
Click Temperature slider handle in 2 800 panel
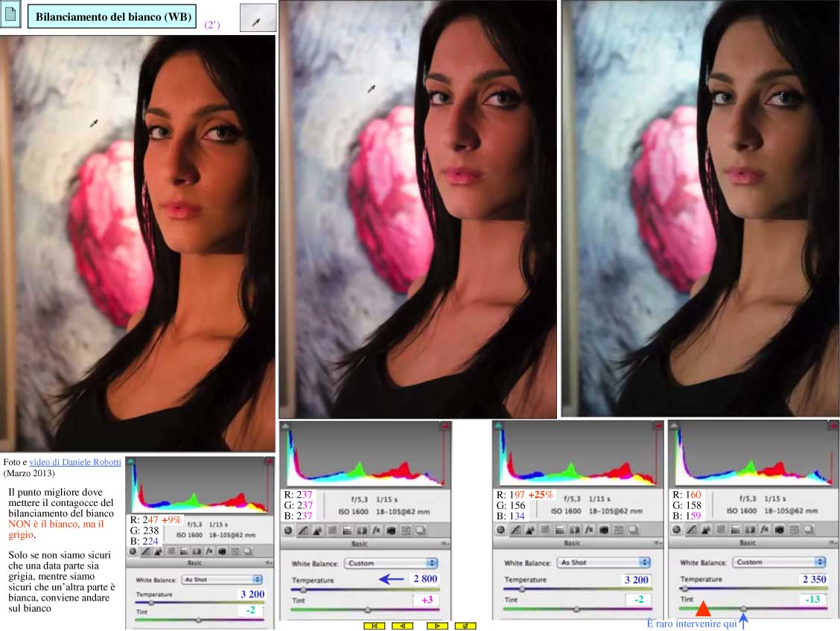click(x=303, y=589)
